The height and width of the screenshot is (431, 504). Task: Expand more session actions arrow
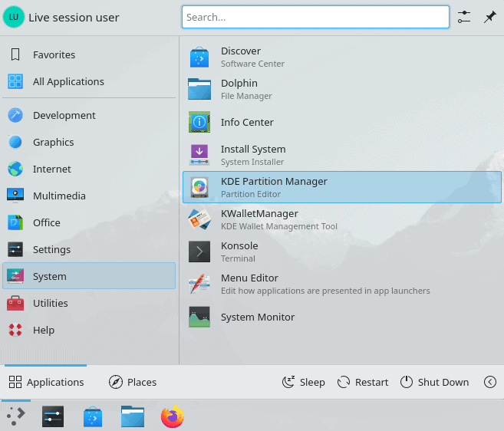tap(490, 382)
